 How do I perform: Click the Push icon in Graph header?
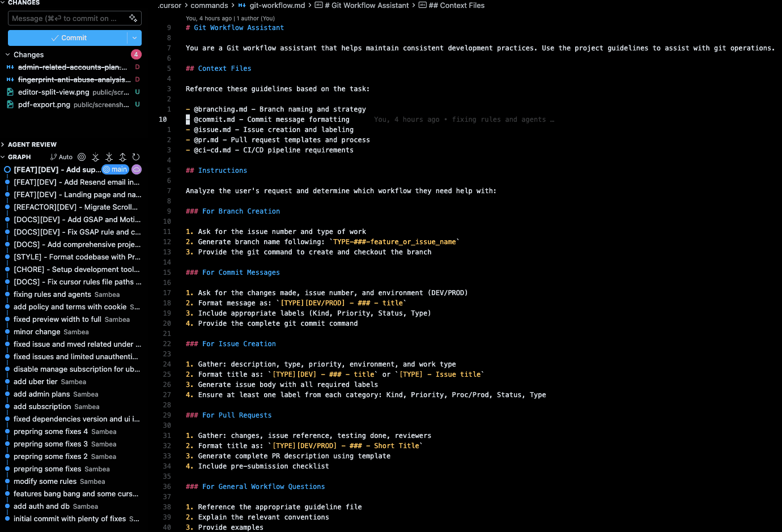(122, 157)
